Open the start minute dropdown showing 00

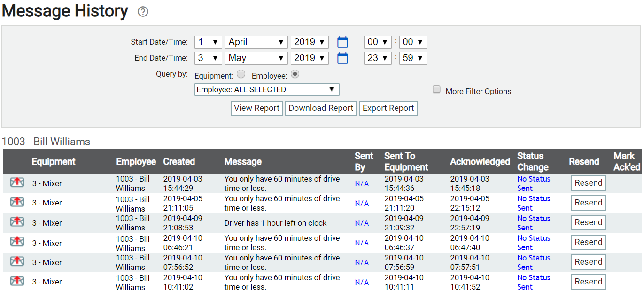(413, 42)
